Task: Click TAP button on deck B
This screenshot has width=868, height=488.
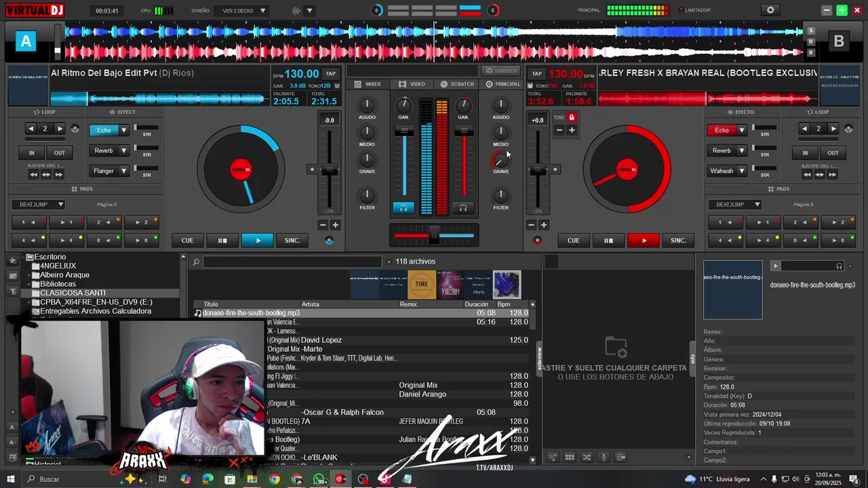Action: pos(536,74)
